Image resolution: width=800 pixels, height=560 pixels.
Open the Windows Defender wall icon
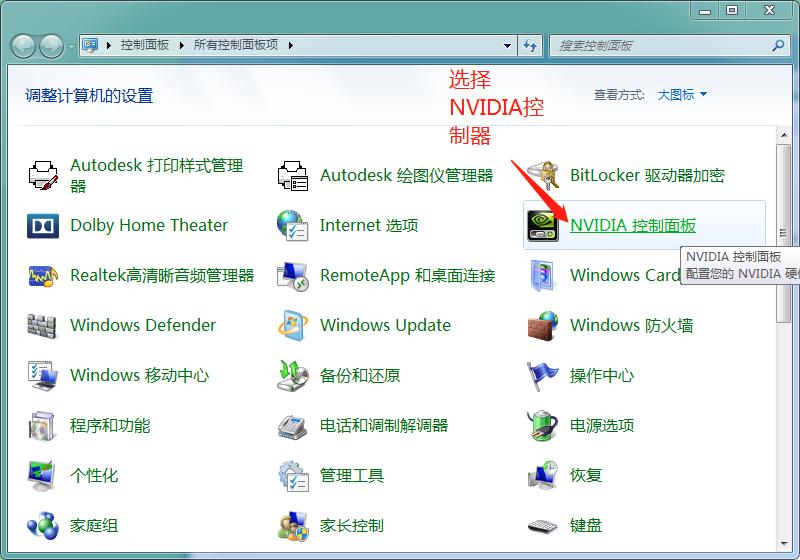click(43, 325)
